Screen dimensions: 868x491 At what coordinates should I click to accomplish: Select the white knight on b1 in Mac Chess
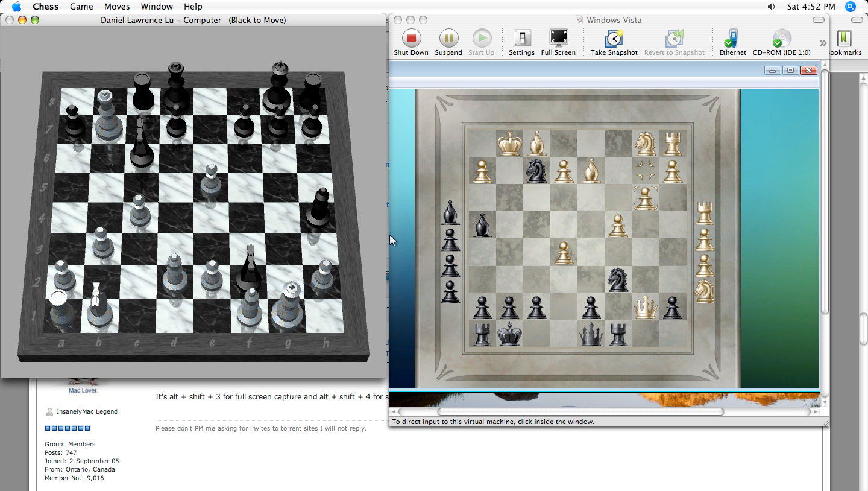coord(99,306)
